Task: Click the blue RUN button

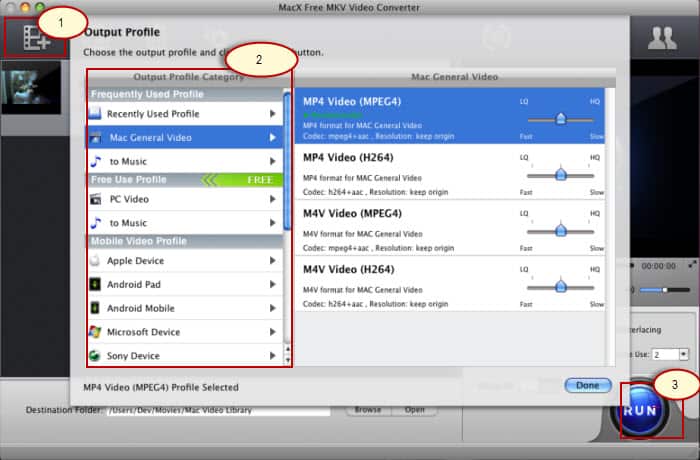Action: coord(640,410)
